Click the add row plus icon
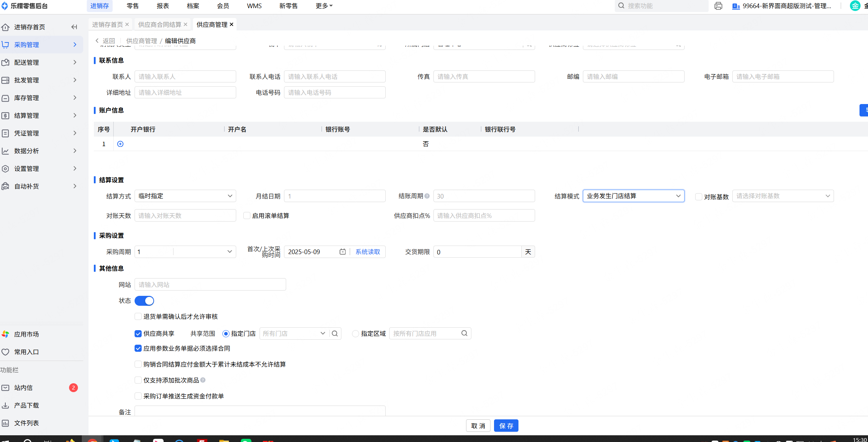This screenshot has height=442, width=868. pyautogui.click(x=120, y=144)
